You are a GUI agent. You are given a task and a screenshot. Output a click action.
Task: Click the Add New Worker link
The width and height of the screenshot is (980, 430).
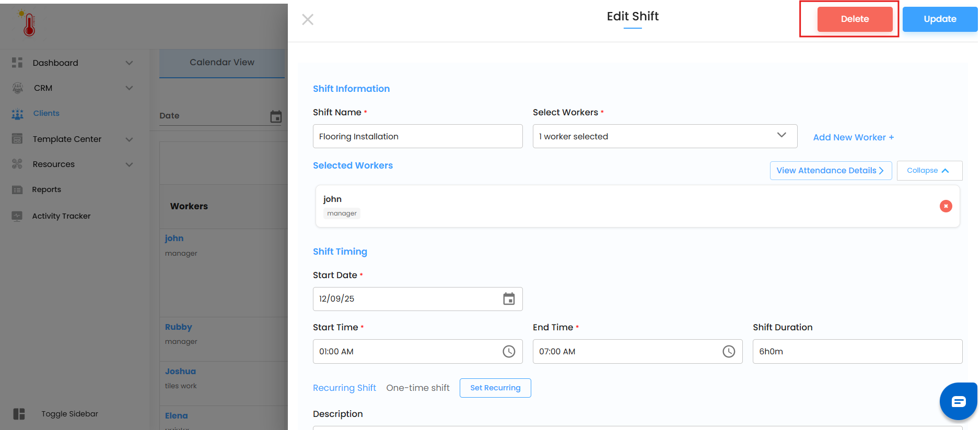click(x=853, y=137)
